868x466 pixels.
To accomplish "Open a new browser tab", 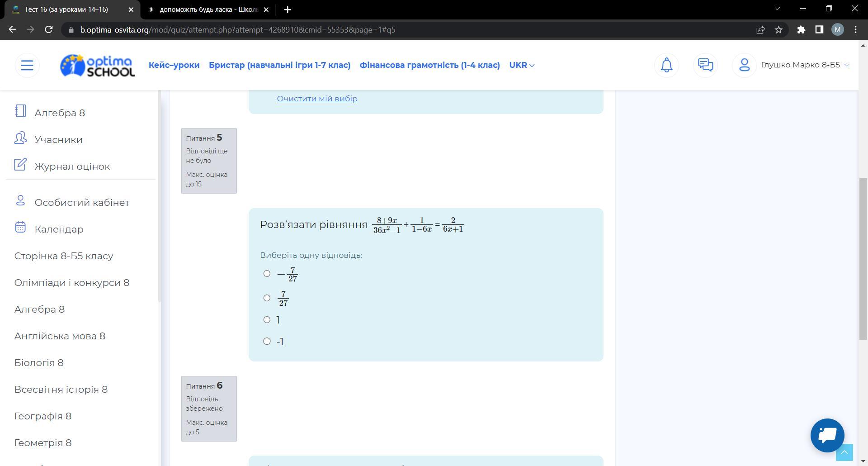I will [x=288, y=10].
